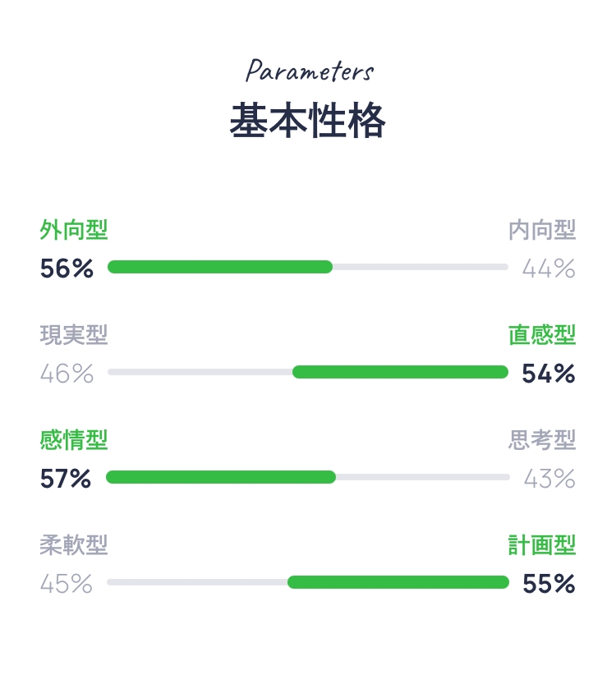The height and width of the screenshot is (693, 616).
Task: Tap the bold 57% value
Action: tap(66, 479)
